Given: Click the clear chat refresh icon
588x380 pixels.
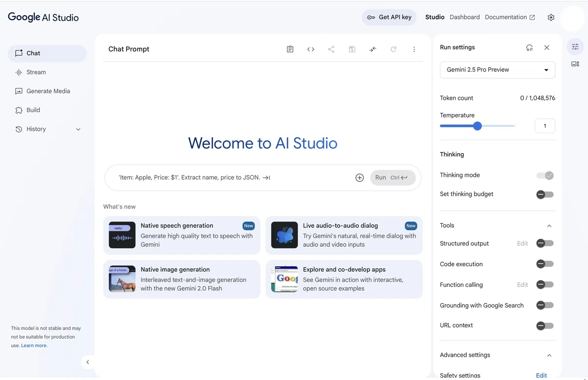Looking at the screenshot, I should tap(393, 49).
